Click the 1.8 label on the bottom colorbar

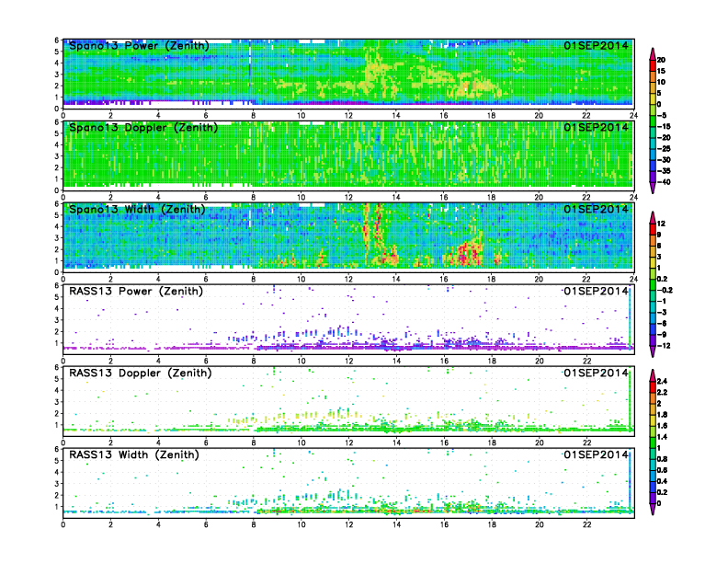point(663,414)
